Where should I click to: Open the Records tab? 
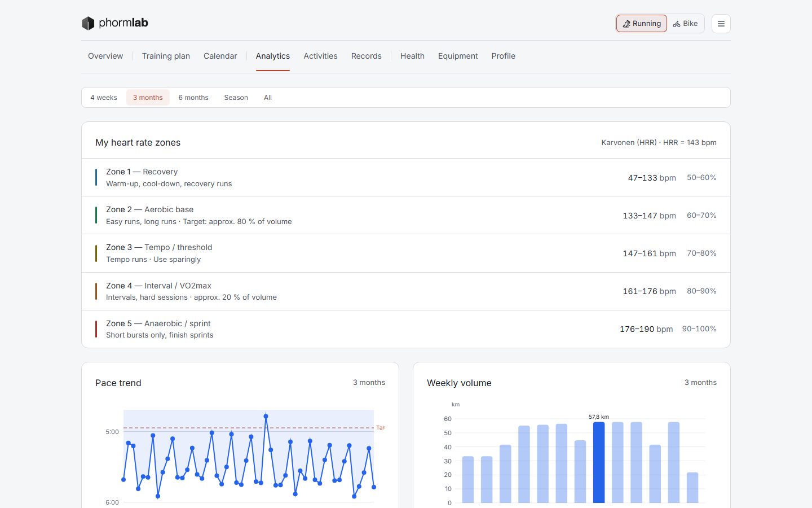coord(367,56)
